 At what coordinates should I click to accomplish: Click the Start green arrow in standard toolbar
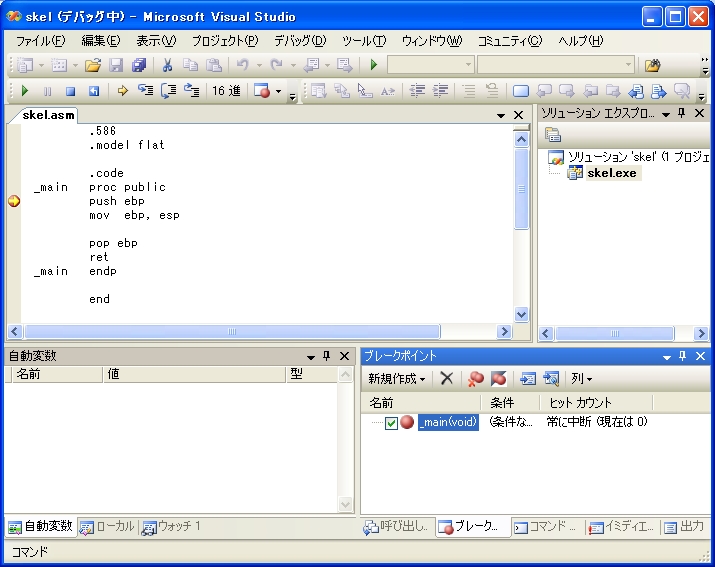[374, 65]
